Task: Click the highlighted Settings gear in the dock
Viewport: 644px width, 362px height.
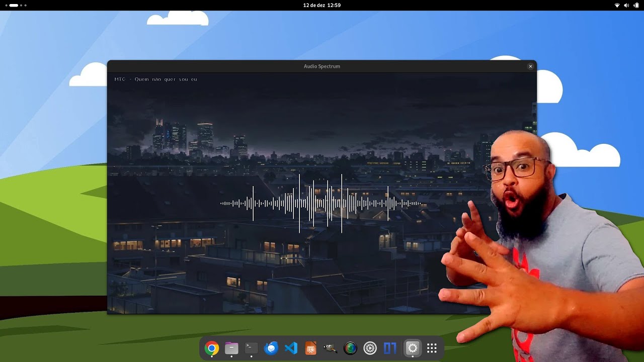Action: 413,348
